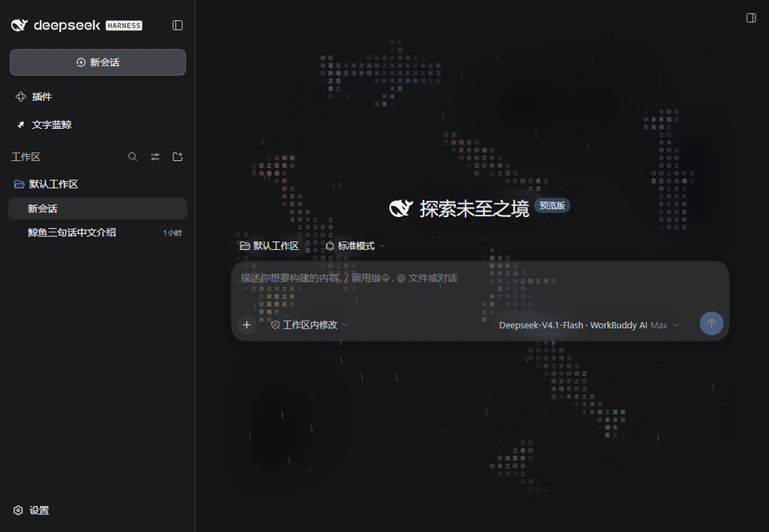This screenshot has height=532, width=769.
Task: Open workspace filter settings icon
Action: click(155, 157)
